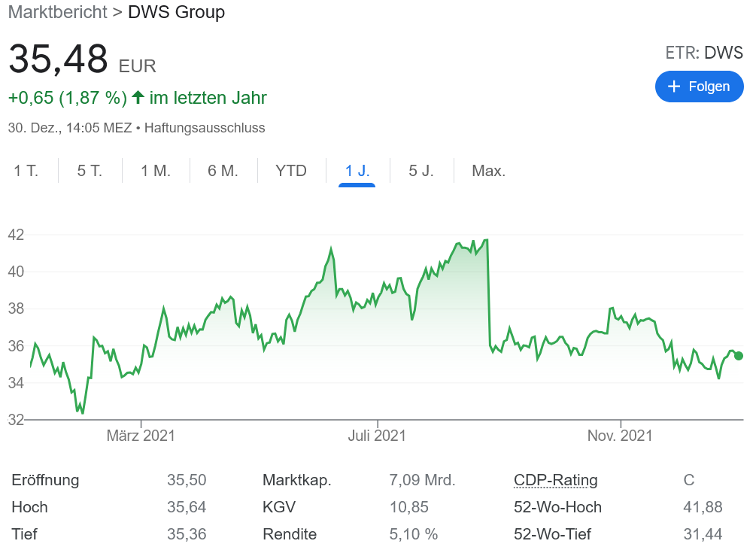Open the Max. chart view
The height and width of the screenshot is (550, 756).
click(488, 171)
